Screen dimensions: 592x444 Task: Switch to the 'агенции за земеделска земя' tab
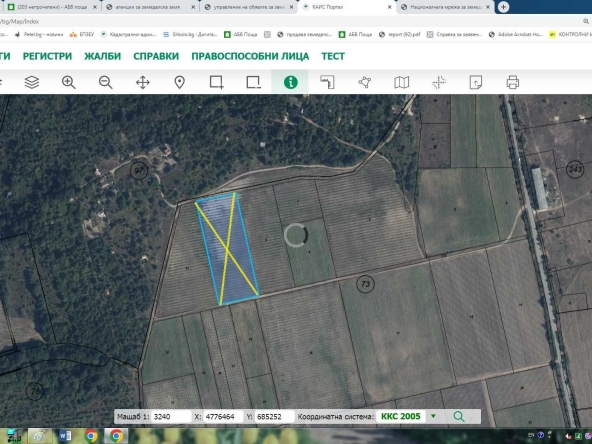click(149, 7)
